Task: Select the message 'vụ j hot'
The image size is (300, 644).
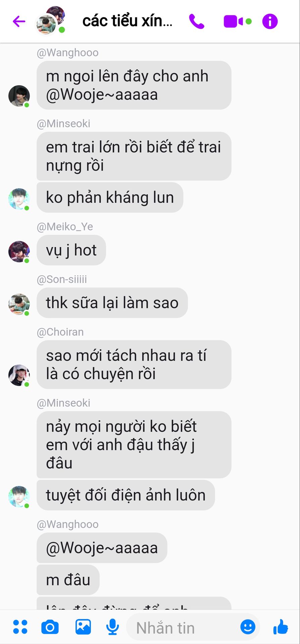Action: (71, 250)
